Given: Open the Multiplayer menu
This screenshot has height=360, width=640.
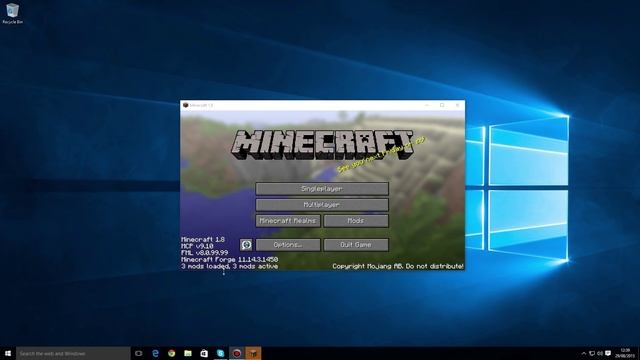Looking at the screenshot, I should pos(322,205).
